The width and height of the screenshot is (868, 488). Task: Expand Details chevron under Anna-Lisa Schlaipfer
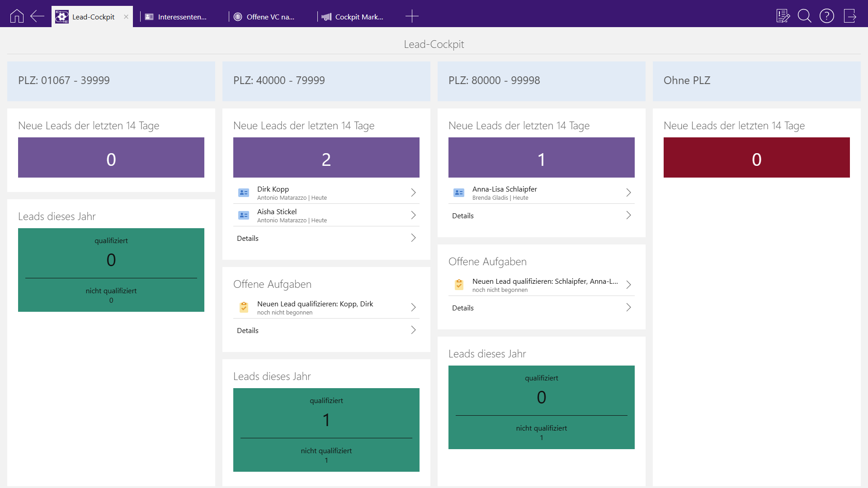628,215
